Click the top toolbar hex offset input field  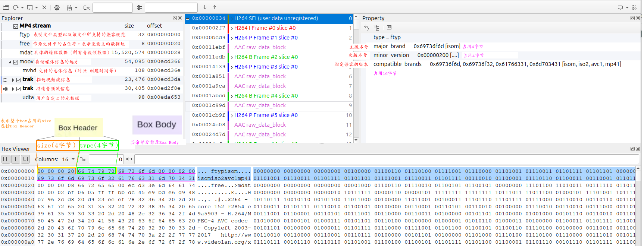pyautogui.click(x=113, y=7)
